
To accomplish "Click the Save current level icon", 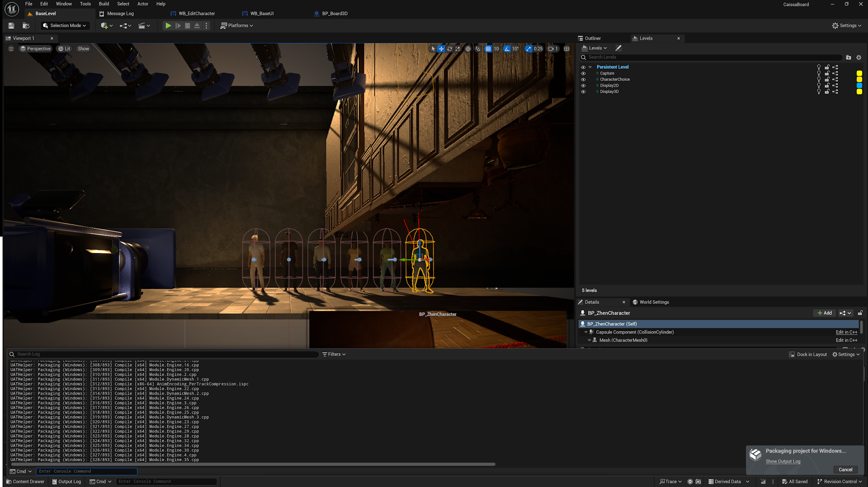I will (11, 26).
